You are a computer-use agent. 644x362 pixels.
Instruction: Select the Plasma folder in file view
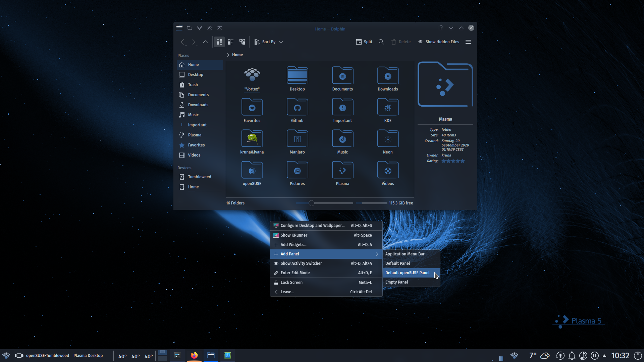point(342,170)
